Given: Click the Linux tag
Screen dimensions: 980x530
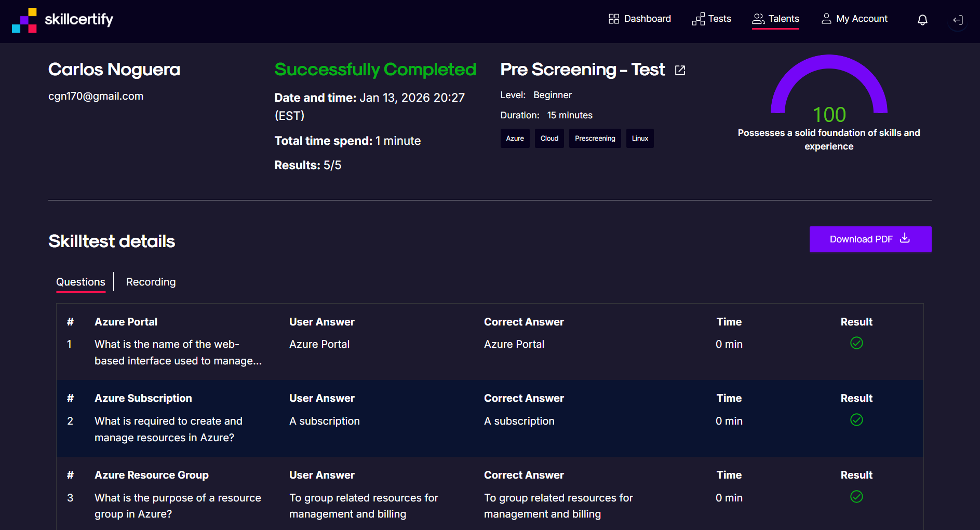Looking at the screenshot, I should (x=640, y=139).
